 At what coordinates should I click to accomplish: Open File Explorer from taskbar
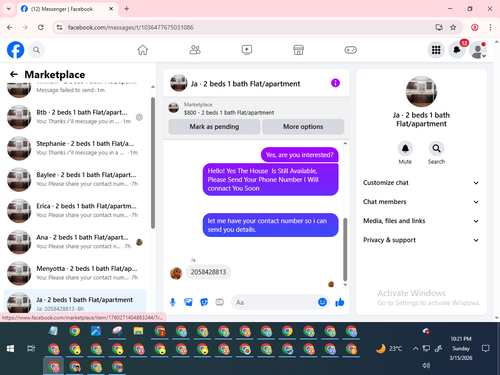pos(138,331)
